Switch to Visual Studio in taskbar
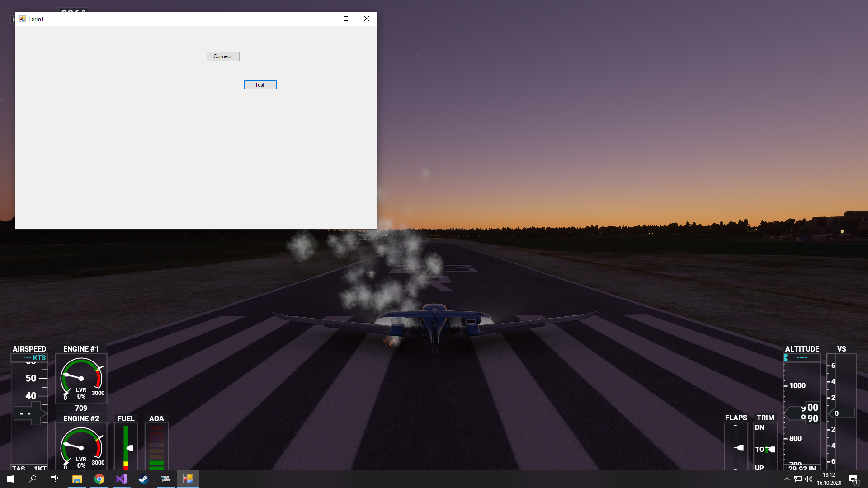868x488 pixels. [x=121, y=479]
